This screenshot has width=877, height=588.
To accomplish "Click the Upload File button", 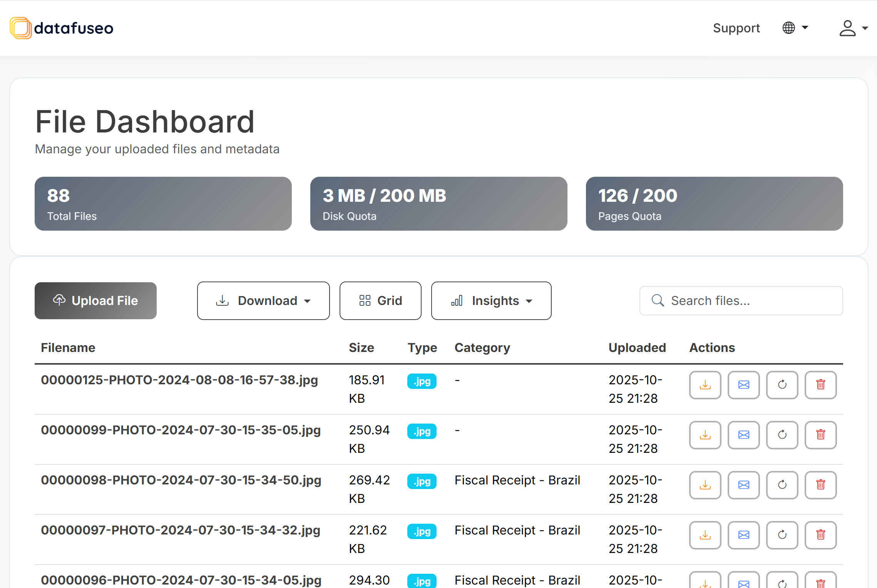I will click(95, 301).
